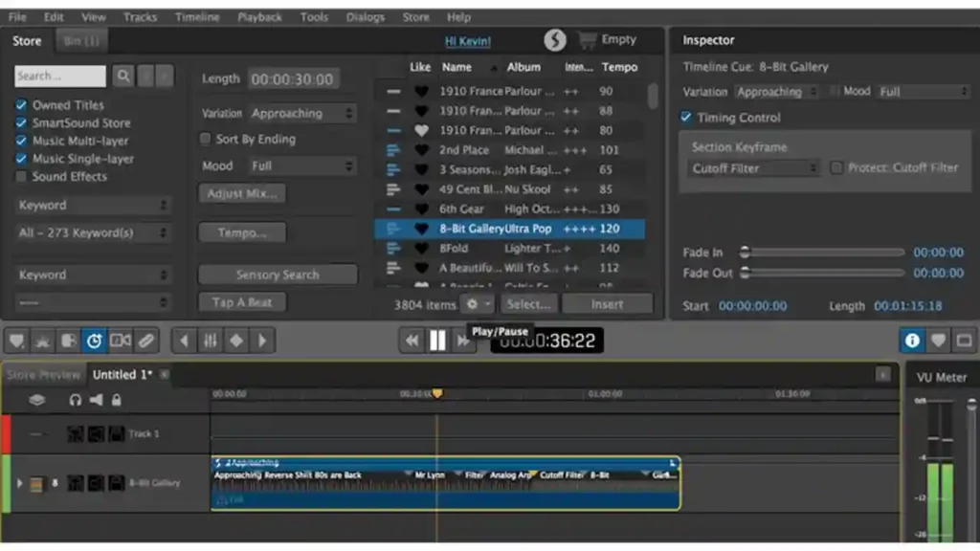Open the video preview camera icon

(121, 340)
